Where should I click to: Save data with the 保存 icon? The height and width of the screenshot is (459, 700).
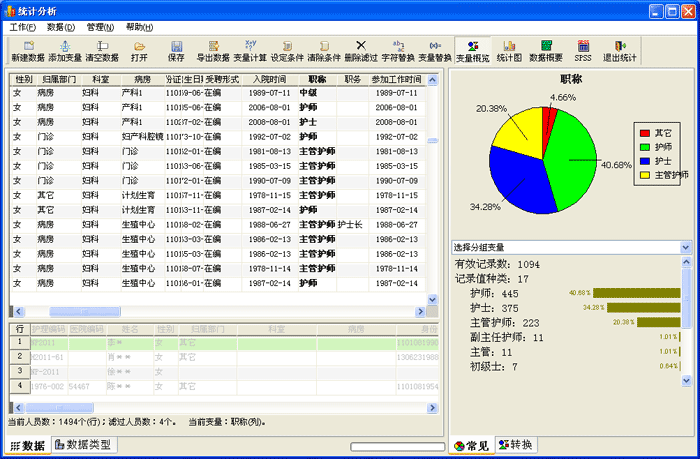(176, 51)
